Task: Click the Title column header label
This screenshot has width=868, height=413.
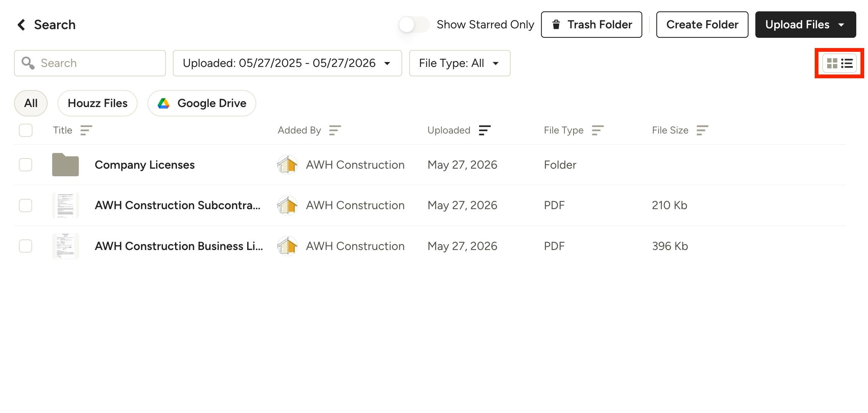Action: pyautogui.click(x=63, y=130)
